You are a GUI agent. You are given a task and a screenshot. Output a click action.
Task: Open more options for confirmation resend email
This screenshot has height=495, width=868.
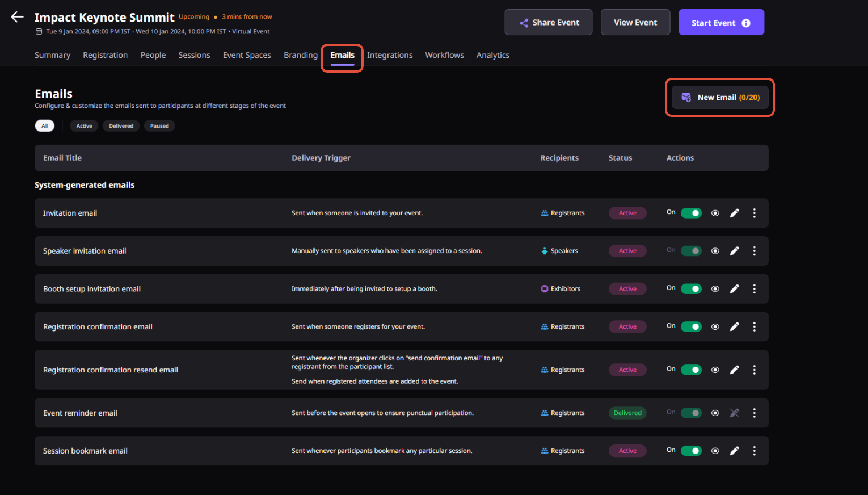(754, 370)
